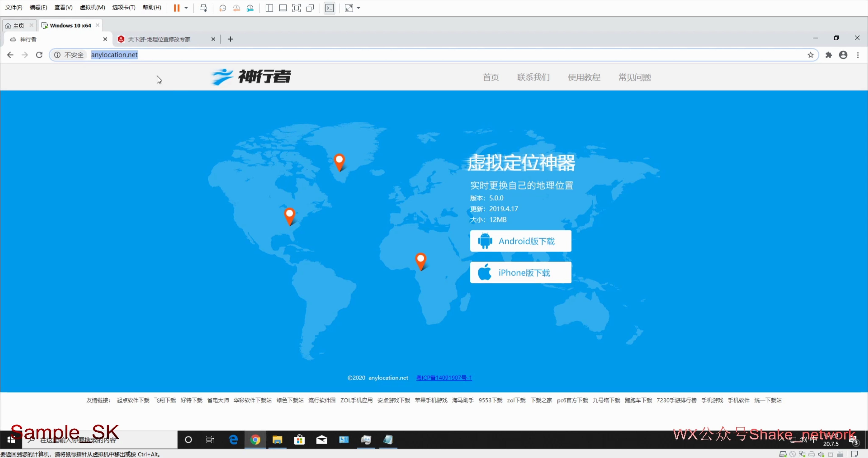Toggle the VMware sidebar library panel icon
The image size is (868, 458).
(269, 8)
